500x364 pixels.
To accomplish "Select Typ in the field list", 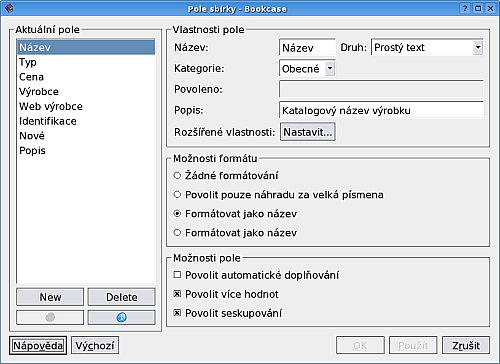I will pos(86,62).
